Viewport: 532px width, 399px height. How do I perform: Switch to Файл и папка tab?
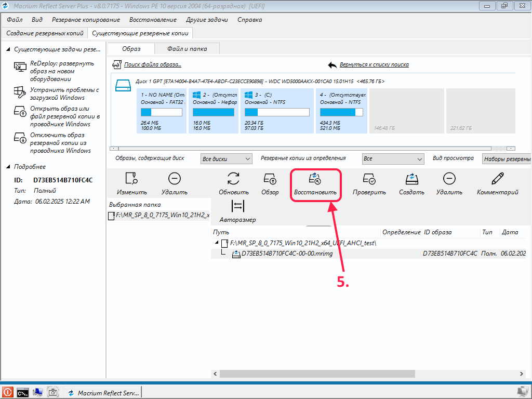pyautogui.click(x=187, y=48)
